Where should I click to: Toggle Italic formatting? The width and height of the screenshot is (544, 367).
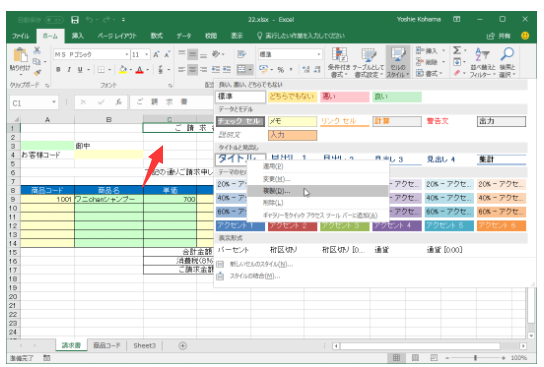(x=69, y=70)
